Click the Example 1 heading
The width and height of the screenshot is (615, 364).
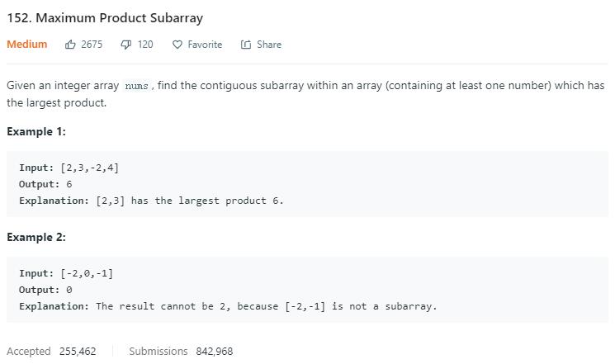(x=36, y=131)
